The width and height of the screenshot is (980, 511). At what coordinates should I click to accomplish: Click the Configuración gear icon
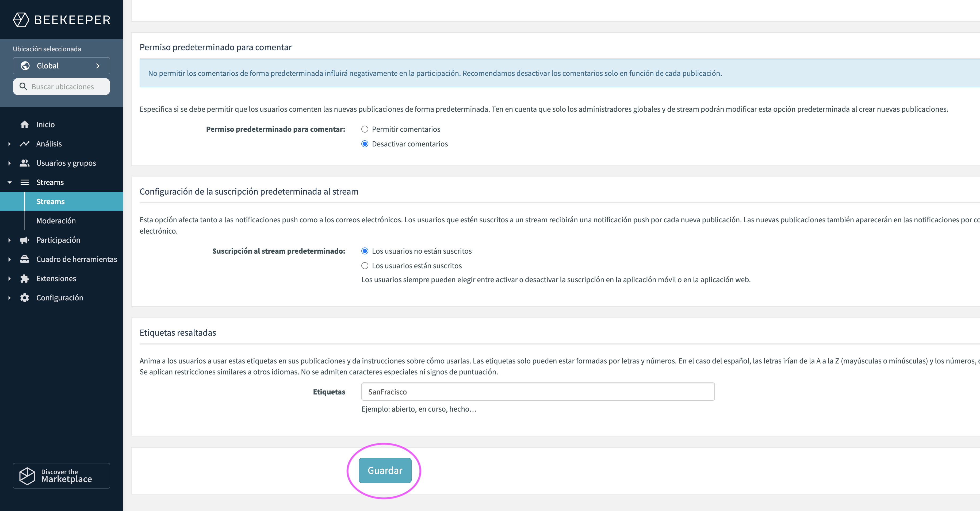click(25, 298)
